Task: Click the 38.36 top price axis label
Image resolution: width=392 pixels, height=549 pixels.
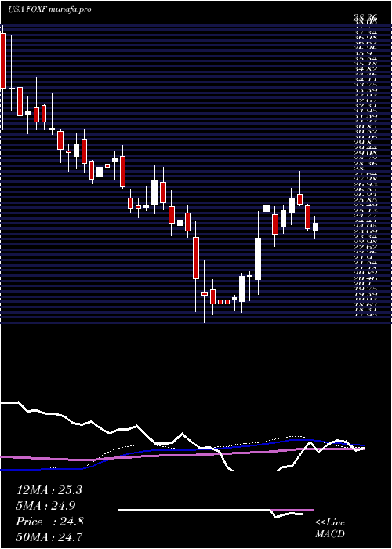Action: [365, 16]
